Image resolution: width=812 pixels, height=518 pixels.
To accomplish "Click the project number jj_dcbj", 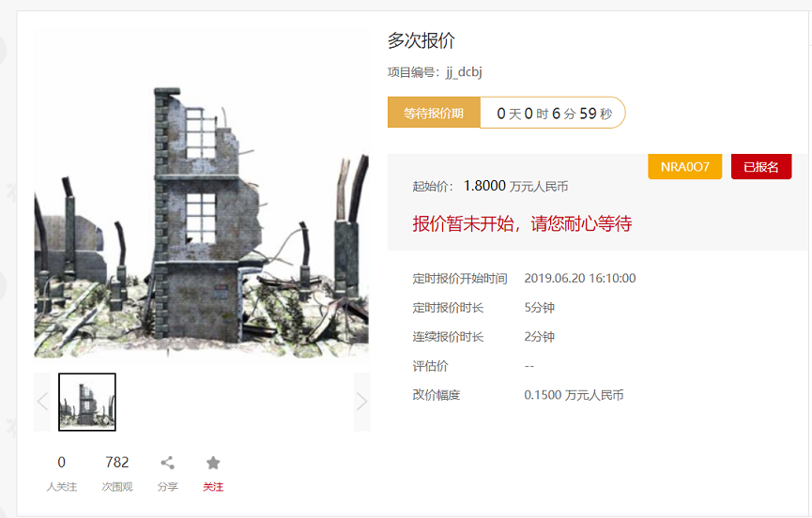I will click(464, 72).
